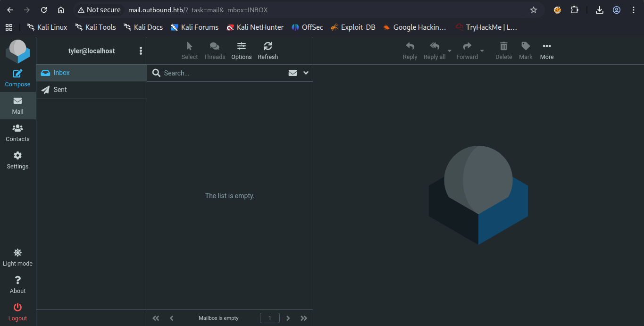
Task: Select the Sent folder
Action: click(x=60, y=90)
